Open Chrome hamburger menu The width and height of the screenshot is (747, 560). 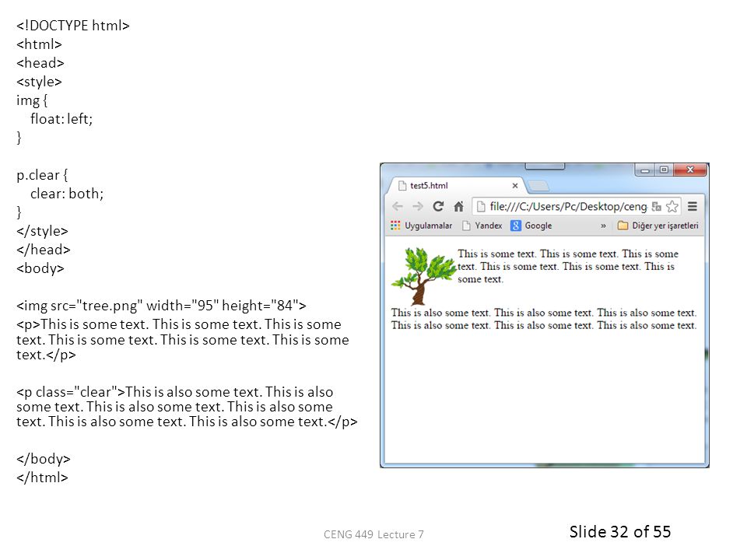693,206
